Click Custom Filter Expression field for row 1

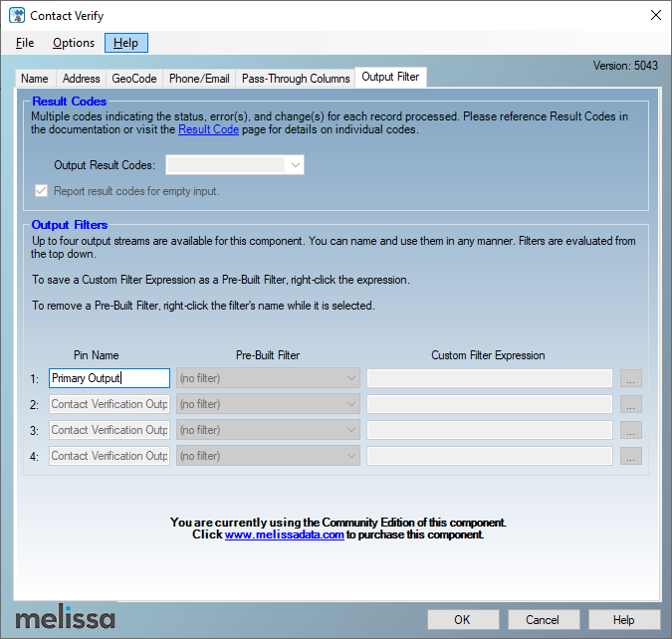coord(490,378)
